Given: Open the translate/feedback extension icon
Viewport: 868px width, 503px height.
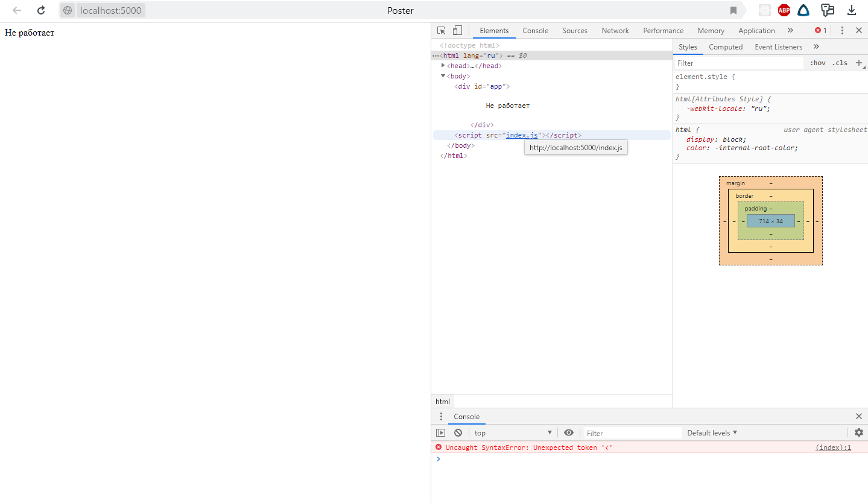Looking at the screenshot, I should pos(827,10).
